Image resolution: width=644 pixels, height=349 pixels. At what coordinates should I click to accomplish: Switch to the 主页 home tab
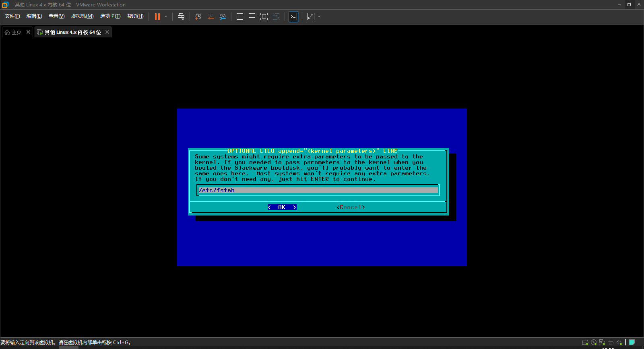click(x=13, y=32)
